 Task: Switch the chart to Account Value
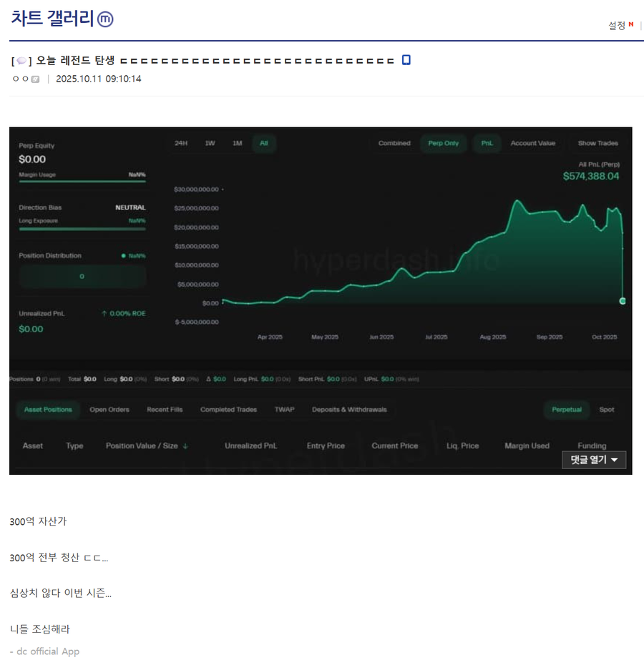click(532, 143)
